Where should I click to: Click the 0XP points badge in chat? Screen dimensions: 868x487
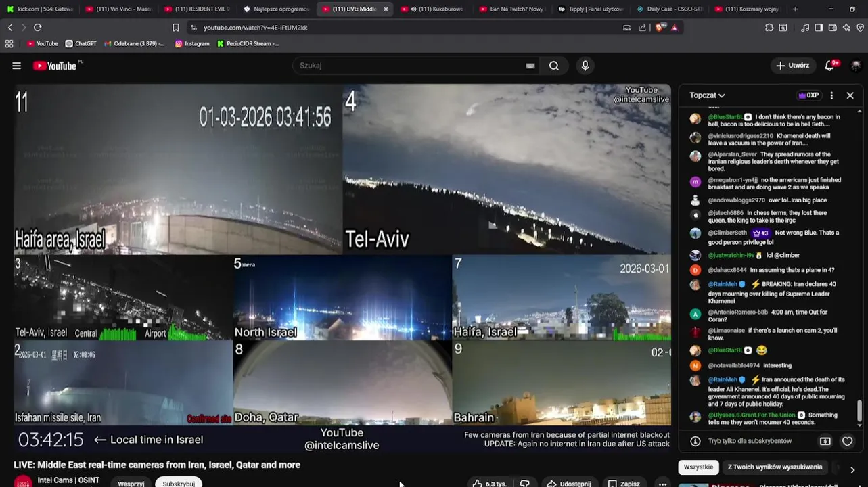[808, 95]
